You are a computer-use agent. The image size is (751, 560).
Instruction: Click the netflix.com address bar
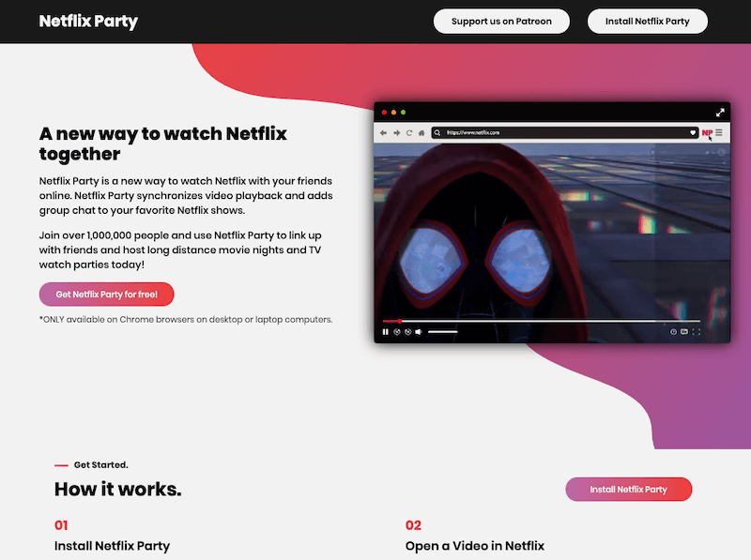point(565,133)
